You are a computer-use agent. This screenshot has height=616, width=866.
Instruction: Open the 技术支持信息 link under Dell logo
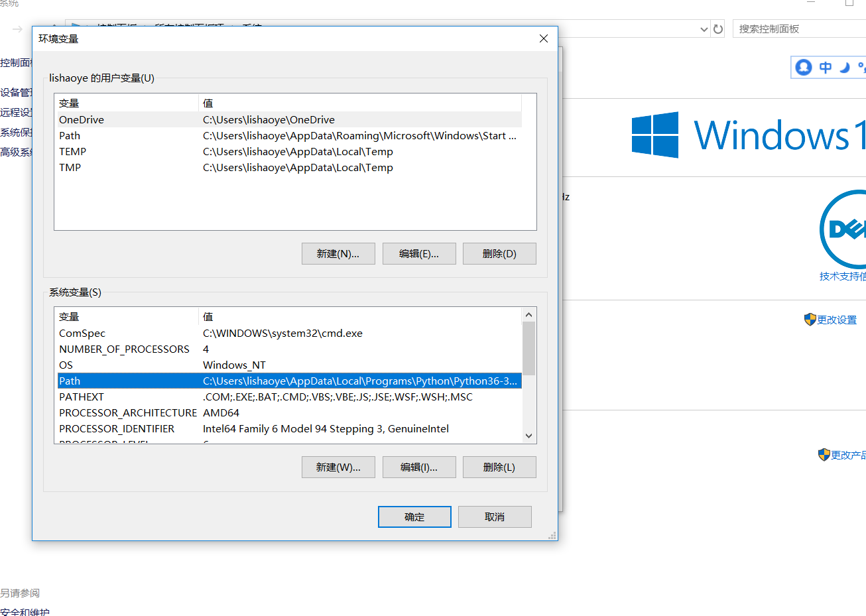coord(842,277)
